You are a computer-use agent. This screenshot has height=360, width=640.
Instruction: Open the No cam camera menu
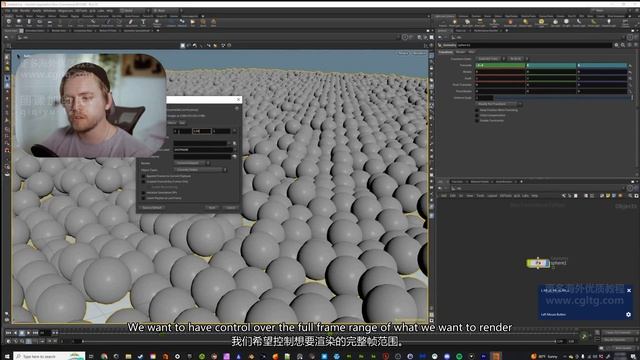tap(418, 53)
